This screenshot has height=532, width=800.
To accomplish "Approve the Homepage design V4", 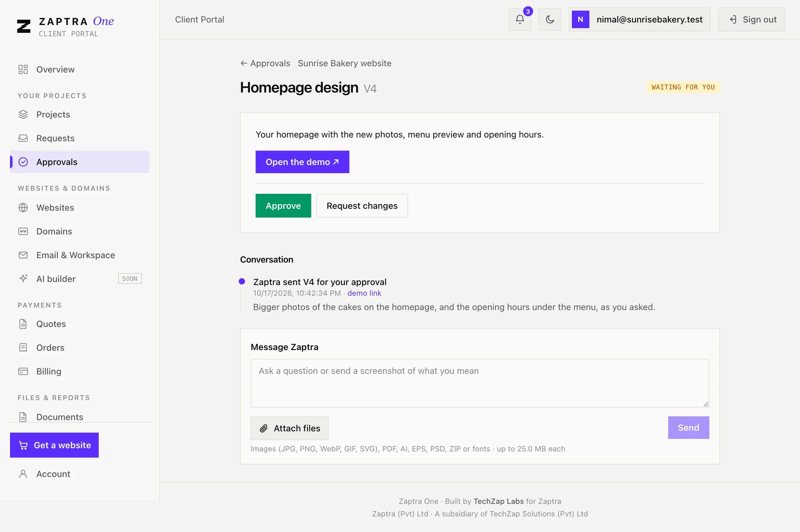I will (x=283, y=206).
